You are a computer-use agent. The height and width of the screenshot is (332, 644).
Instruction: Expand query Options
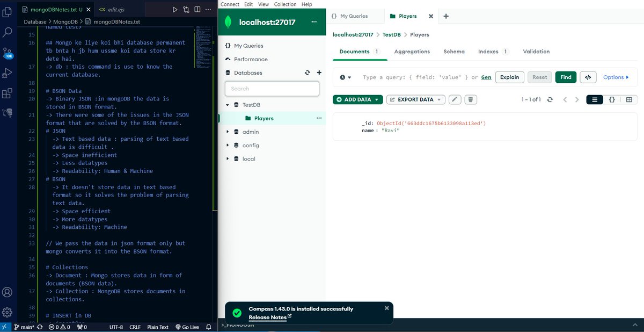616,77
